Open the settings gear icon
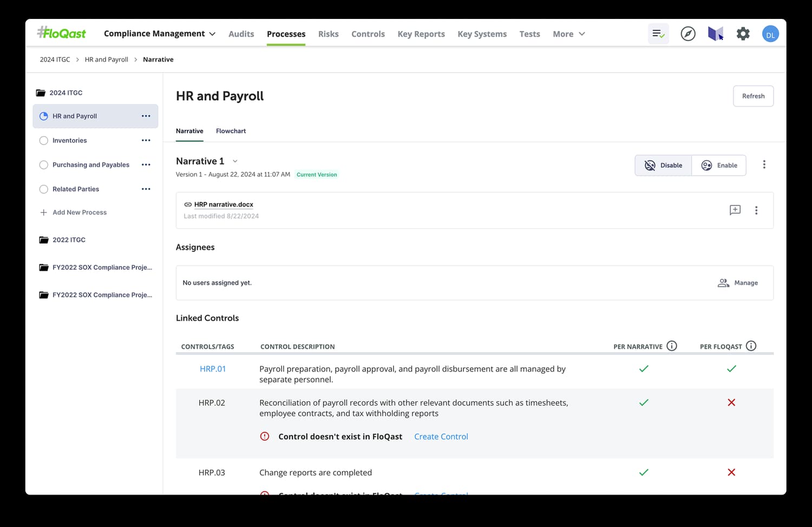This screenshot has width=812, height=527. [x=743, y=34]
